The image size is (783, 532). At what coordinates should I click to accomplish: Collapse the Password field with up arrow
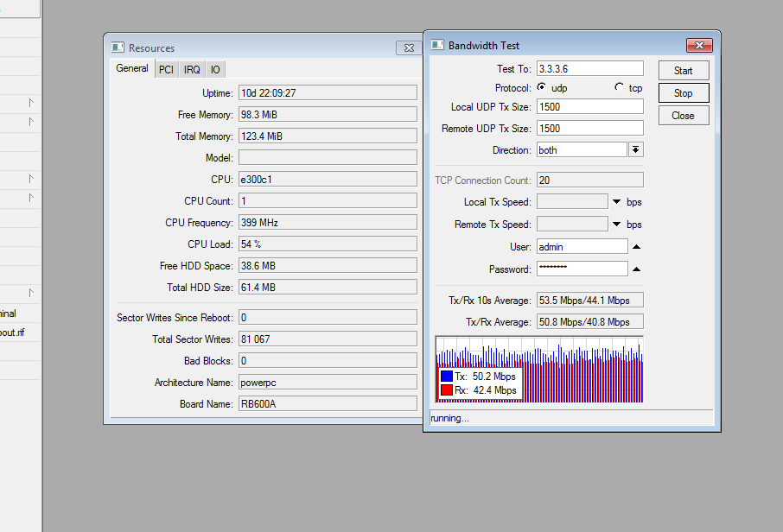(636, 269)
